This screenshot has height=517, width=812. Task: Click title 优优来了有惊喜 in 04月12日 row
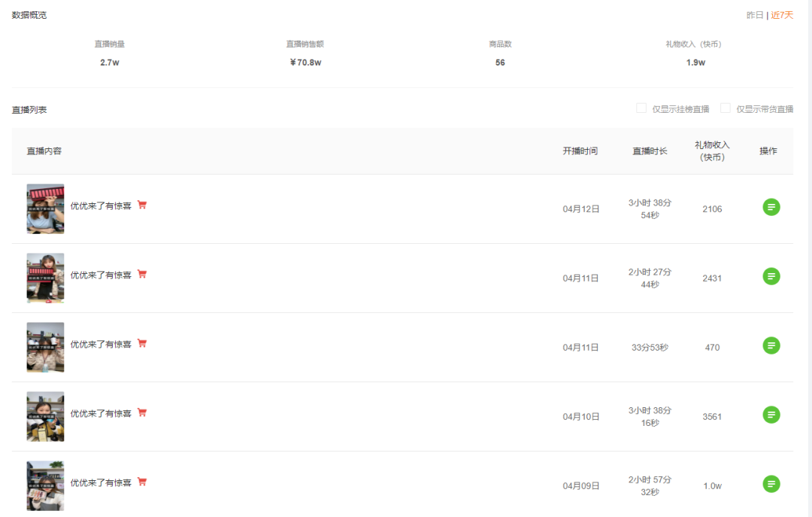tap(101, 206)
